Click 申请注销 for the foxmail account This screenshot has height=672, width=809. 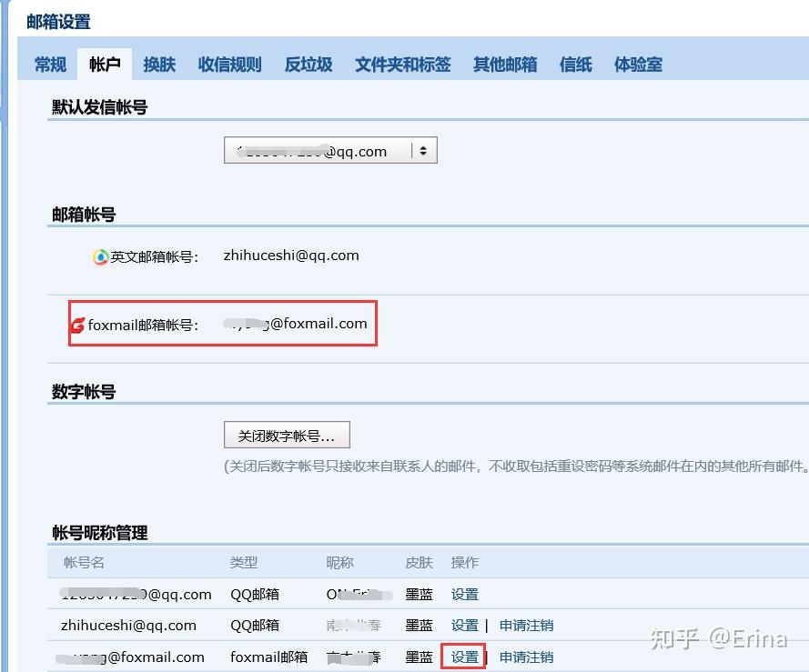click(526, 657)
